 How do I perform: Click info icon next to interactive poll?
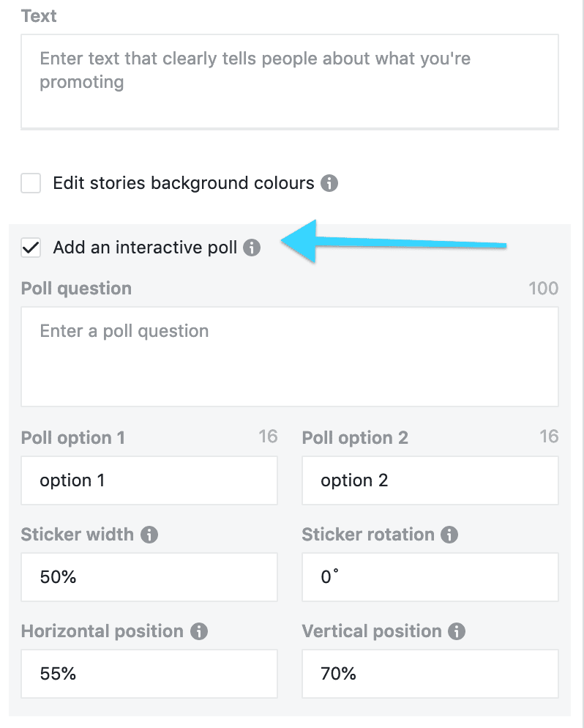click(252, 248)
